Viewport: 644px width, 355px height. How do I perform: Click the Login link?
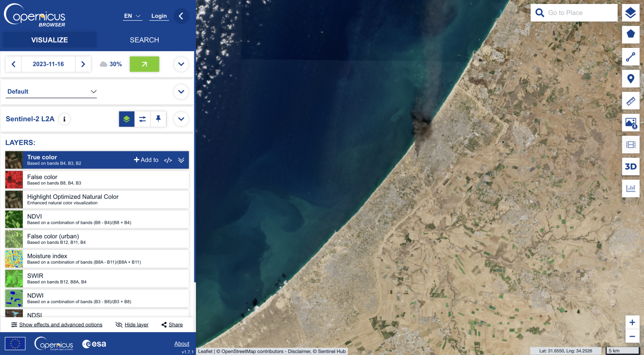pos(159,16)
